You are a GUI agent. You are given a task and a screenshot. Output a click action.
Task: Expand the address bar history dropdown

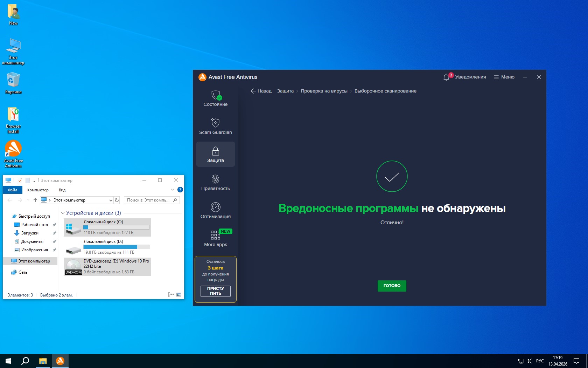(111, 200)
